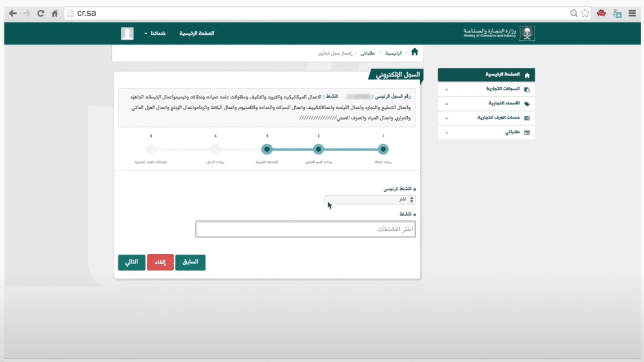644x362 pixels.
Task: Open the browser hamburger menu
Action: click(x=632, y=13)
